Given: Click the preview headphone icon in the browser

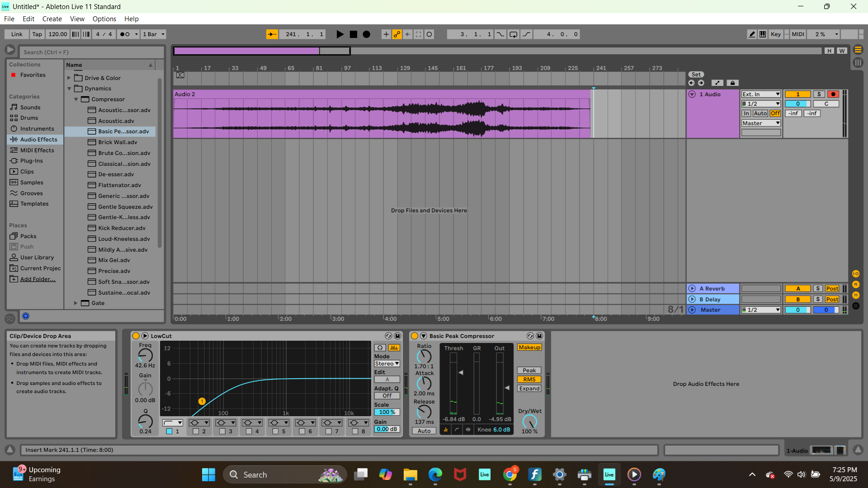Looking at the screenshot, I should tap(26, 316).
